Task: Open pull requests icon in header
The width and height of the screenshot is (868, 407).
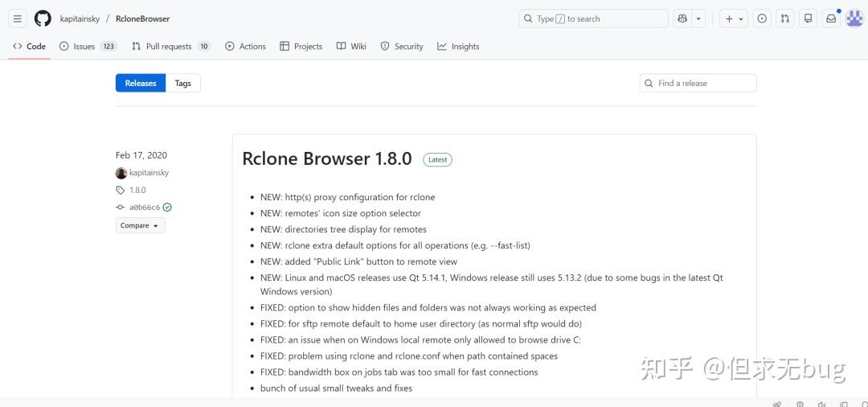Action: (785, 18)
